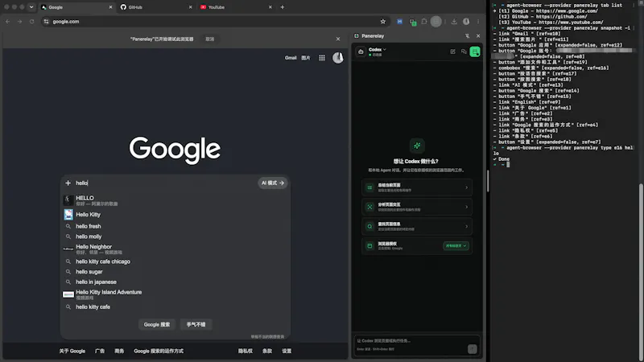The image size is (644, 362).
Task: Unpin the Panerelay side panel
Action: click(467, 35)
